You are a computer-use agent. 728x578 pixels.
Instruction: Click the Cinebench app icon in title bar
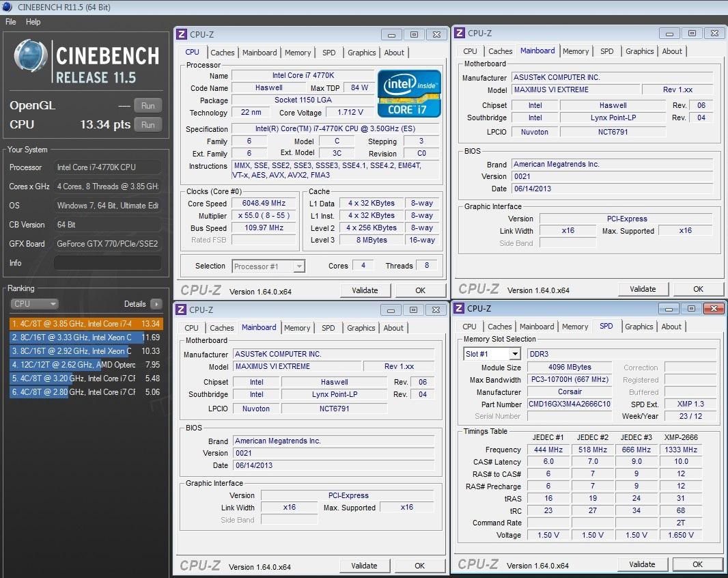7,7
